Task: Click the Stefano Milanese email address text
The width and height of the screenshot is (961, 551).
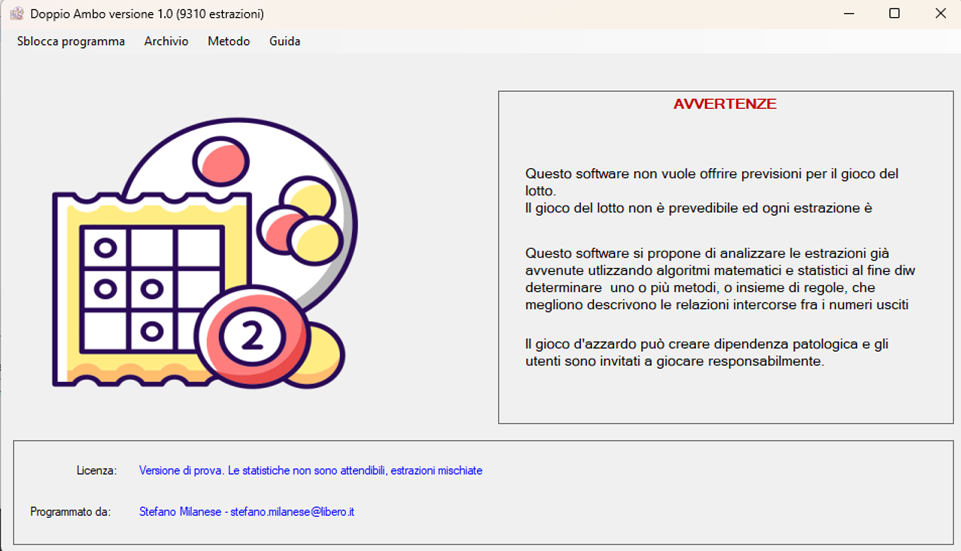Action: [247, 512]
